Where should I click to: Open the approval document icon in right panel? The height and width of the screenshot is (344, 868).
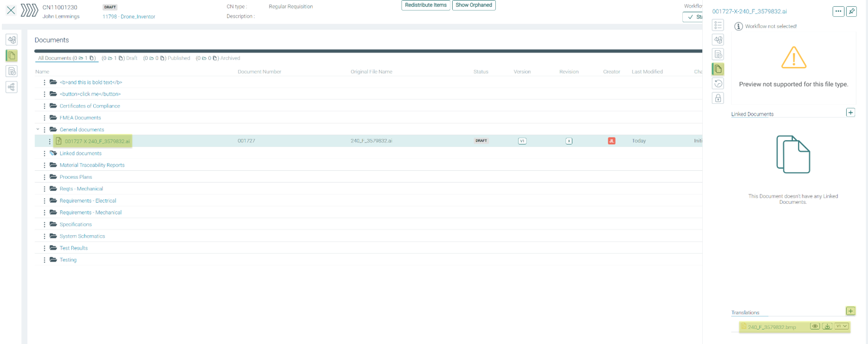pyautogui.click(x=718, y=54)
